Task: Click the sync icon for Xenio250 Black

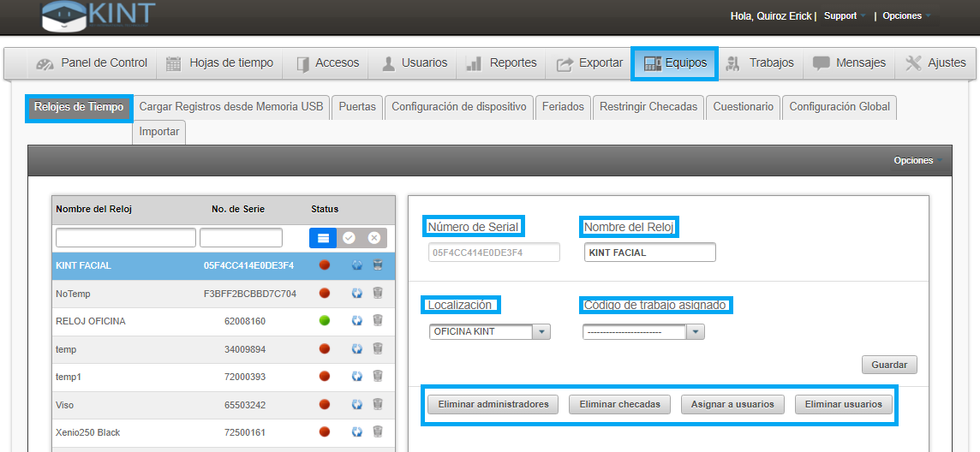Action: point(357,431)
